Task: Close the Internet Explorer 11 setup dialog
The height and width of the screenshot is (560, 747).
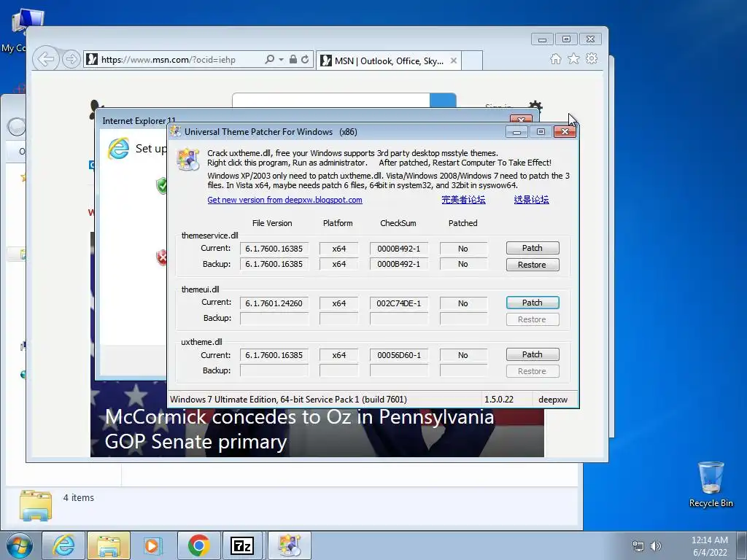Action: point(521,119)
